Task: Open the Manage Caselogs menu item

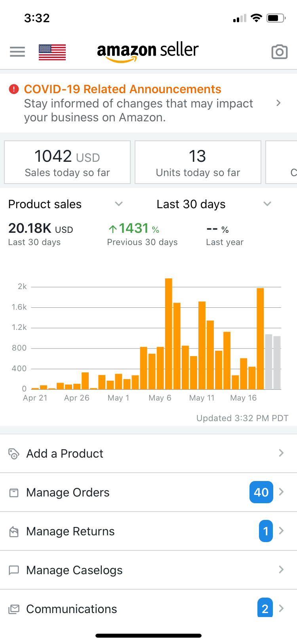Action: [74, 570]
